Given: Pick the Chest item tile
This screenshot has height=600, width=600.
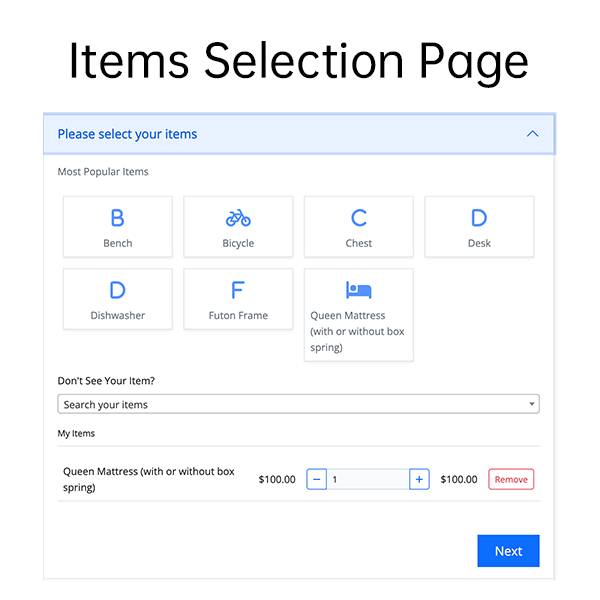Looking at the screenshot, I should (x=358, y=226).
